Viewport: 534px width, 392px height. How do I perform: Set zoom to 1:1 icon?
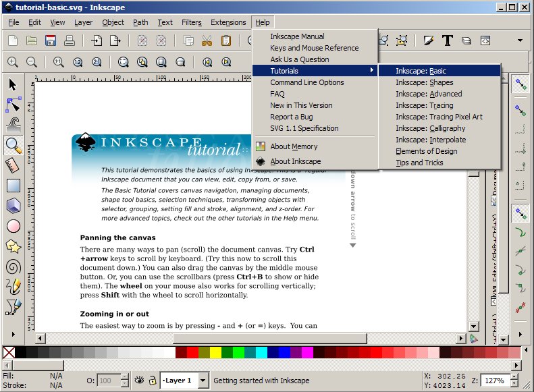tap(59, 62)
